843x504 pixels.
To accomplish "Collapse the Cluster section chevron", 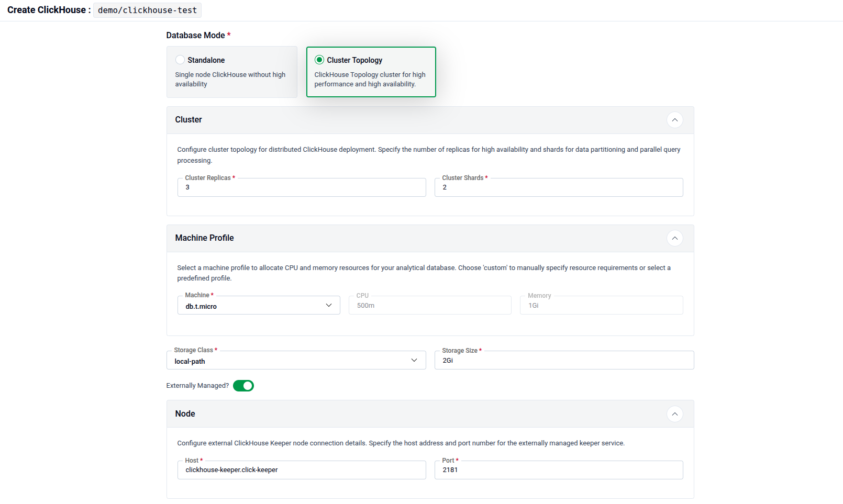I will click(x=675, y=120).
